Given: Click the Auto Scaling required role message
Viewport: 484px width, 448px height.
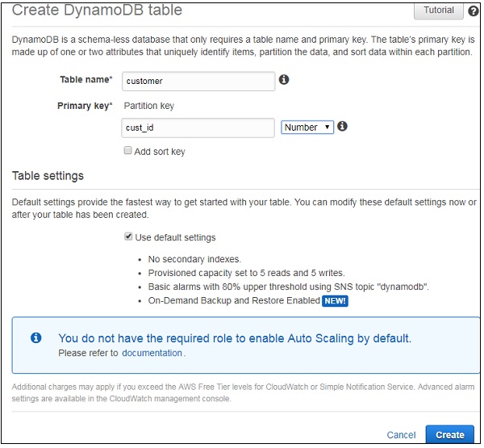Looking at the screenshot, I should point(235,338).
